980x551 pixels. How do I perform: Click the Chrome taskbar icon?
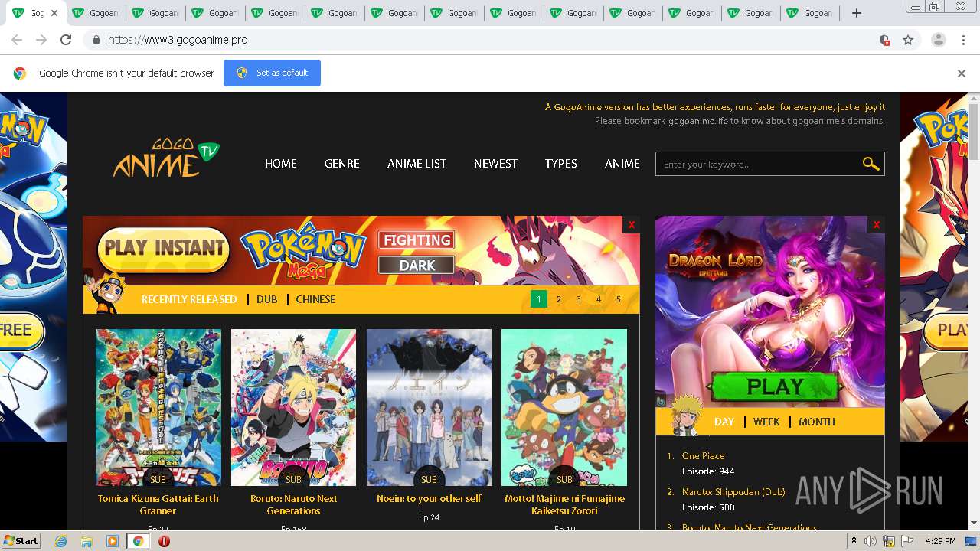139,541
